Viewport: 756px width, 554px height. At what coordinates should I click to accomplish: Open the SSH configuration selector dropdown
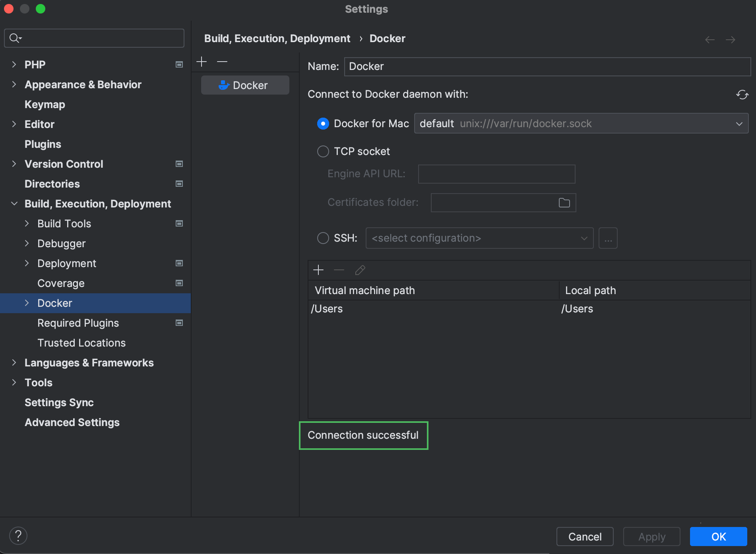click(584, 238)
